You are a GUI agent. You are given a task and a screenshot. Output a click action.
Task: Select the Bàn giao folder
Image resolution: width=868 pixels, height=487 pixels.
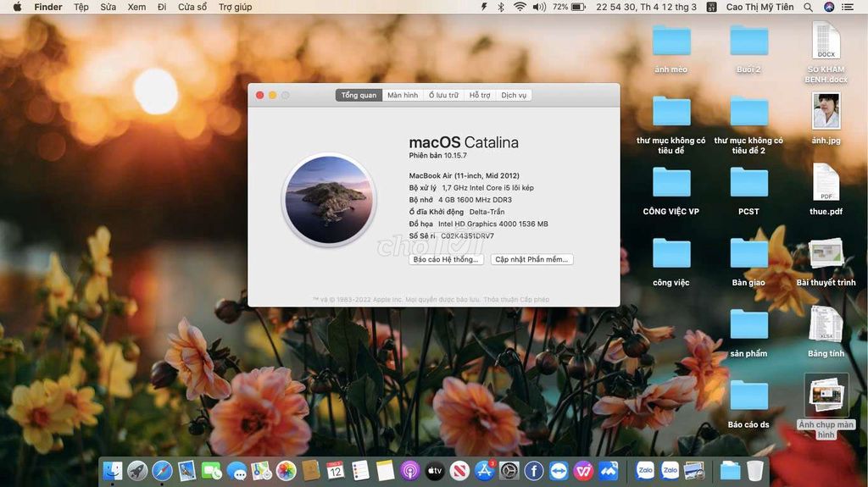point(748,262)
